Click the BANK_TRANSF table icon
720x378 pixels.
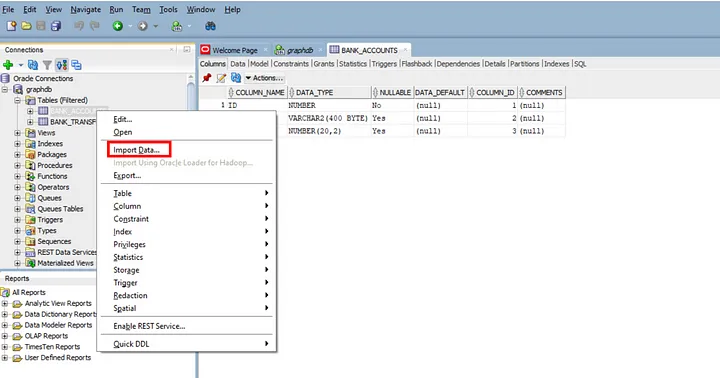(43, 122)
